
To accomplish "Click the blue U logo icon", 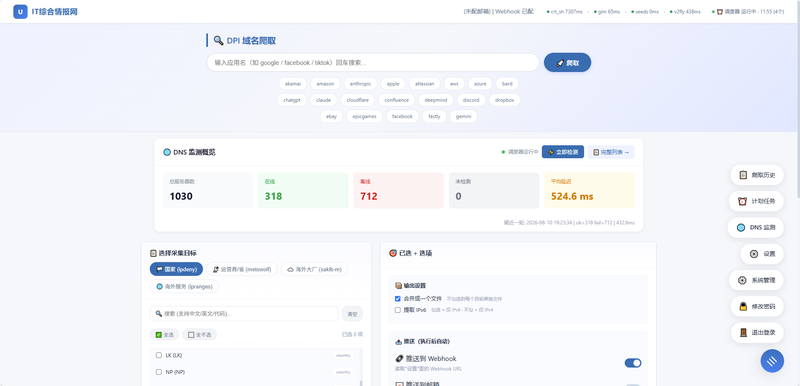I will pos(20,12).
